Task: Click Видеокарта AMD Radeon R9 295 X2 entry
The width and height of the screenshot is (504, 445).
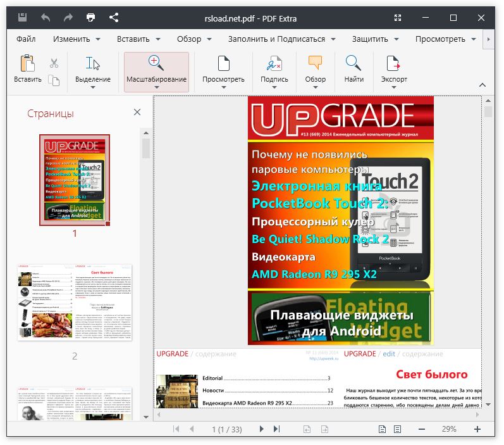Action: point(267,403)
